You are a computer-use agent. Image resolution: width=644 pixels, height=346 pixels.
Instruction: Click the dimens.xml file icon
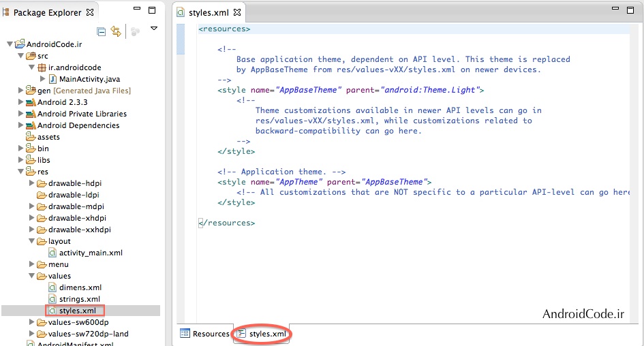click(x=52, y=287)
